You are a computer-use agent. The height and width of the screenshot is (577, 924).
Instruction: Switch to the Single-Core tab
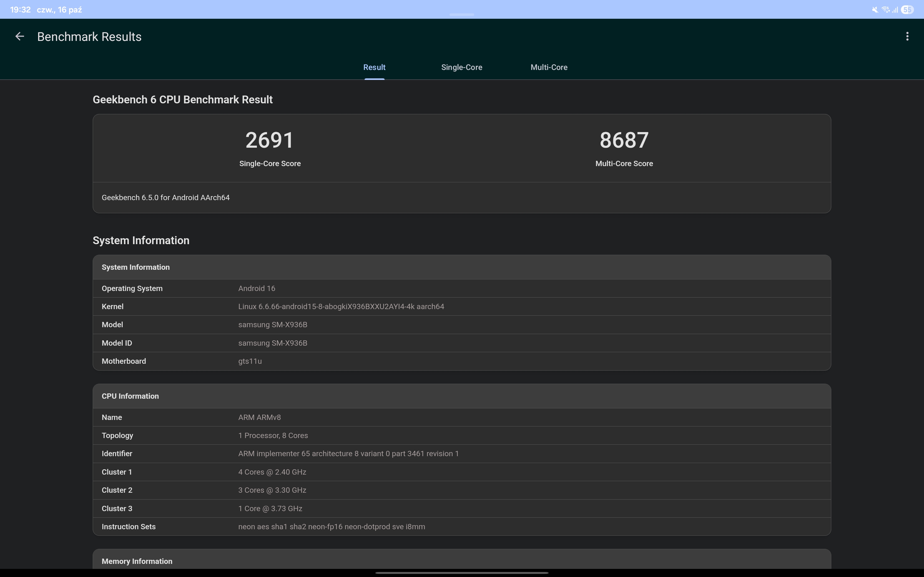[x=462, y=67]
